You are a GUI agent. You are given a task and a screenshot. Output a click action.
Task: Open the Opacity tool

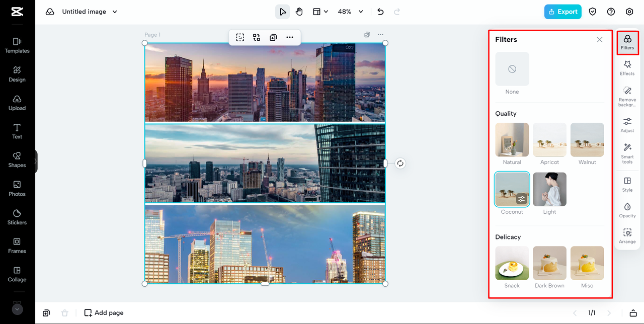click(627, 210)
